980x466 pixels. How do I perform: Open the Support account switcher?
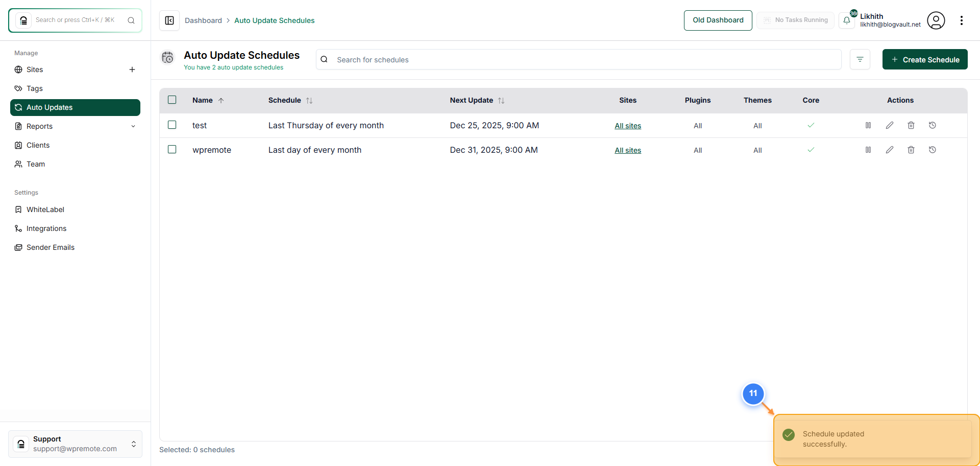(75, 444)
